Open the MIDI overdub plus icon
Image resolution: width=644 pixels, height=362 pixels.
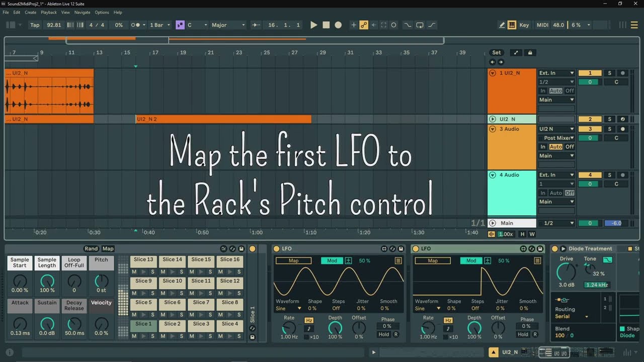354,25
